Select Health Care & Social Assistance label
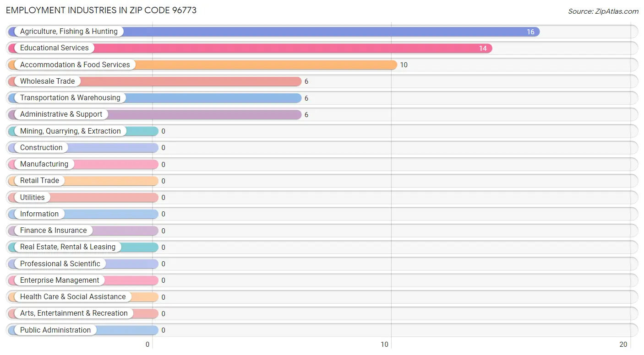 click(73, 297)
